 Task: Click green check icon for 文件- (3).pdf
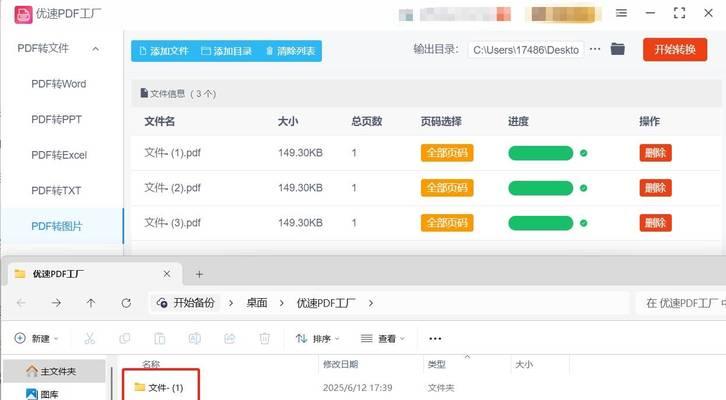tap(583, 223)
